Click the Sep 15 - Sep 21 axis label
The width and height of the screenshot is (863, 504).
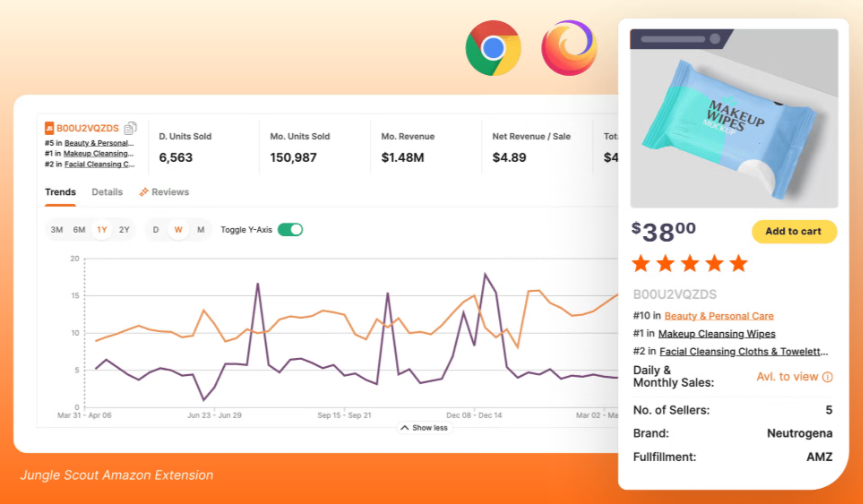(344, 415)
